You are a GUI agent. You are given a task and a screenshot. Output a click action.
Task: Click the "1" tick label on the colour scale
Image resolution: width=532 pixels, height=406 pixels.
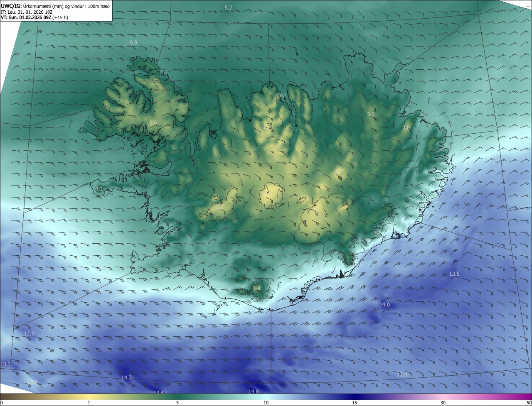click(x=89, y=403)
